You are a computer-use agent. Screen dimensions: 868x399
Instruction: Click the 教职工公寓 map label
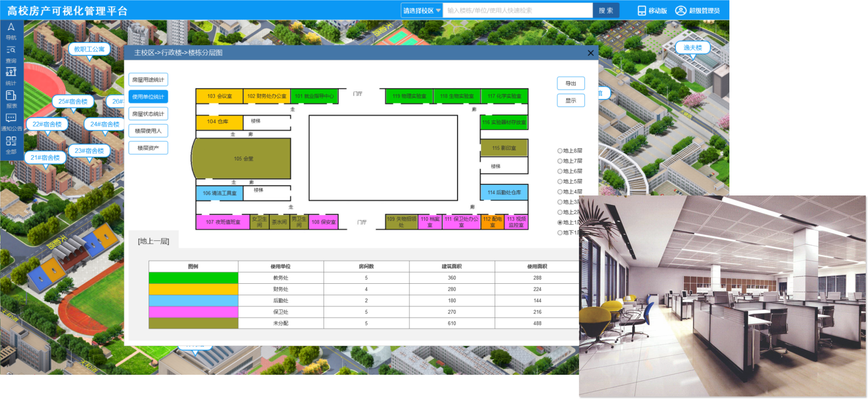pos(89,49)
